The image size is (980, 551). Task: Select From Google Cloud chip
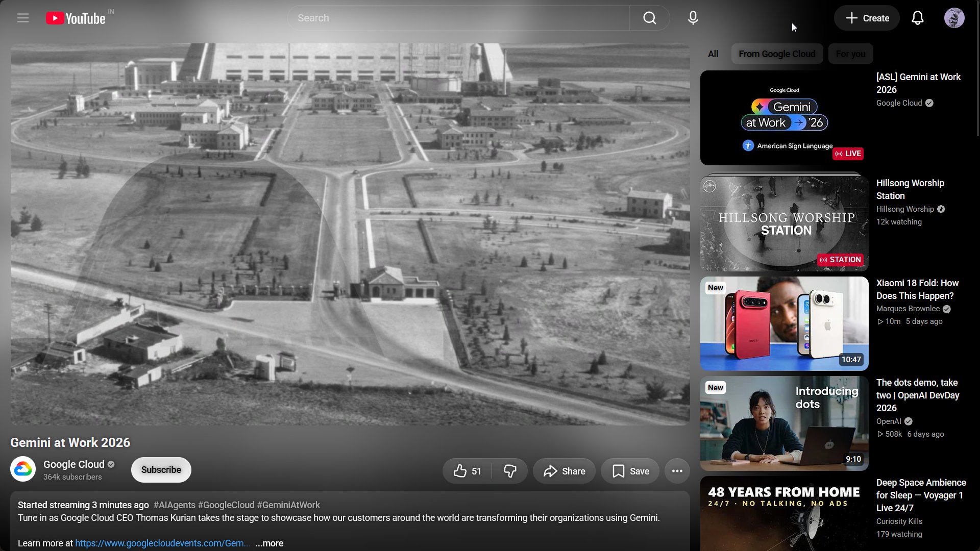(x=777, y=54)
